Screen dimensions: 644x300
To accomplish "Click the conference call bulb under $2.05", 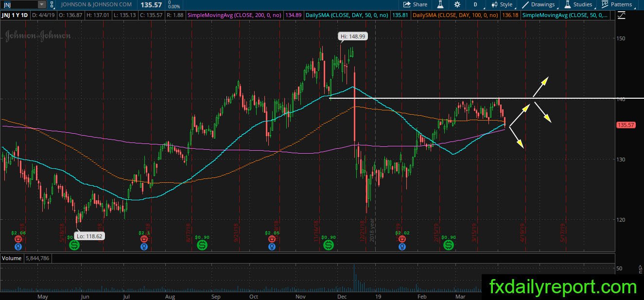I will (273, 247).
